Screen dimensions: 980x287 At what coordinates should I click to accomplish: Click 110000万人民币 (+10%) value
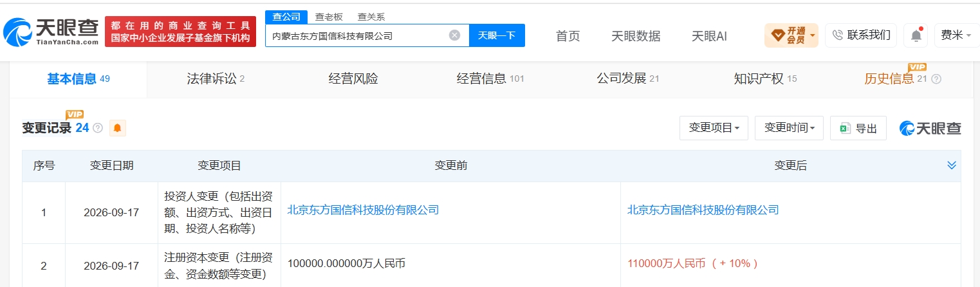point(692,263)
